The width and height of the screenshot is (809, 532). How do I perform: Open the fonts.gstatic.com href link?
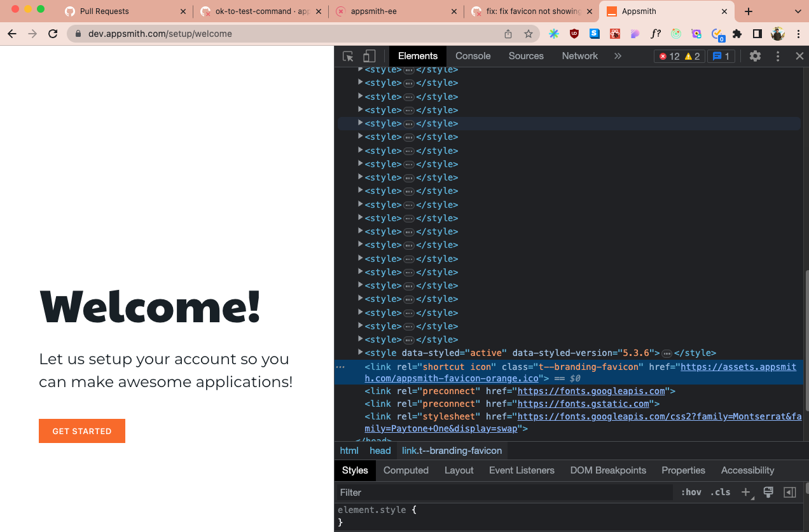click(583, 404)
